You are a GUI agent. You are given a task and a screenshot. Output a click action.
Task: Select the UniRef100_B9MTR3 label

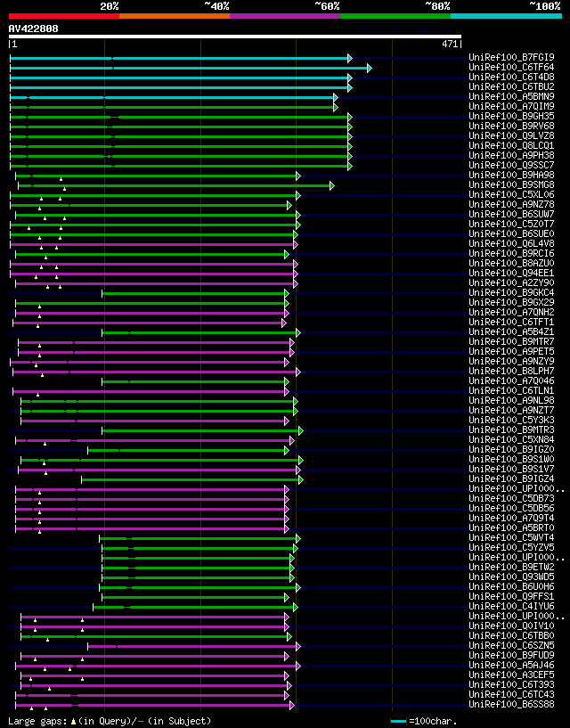[x=511, y=429]
